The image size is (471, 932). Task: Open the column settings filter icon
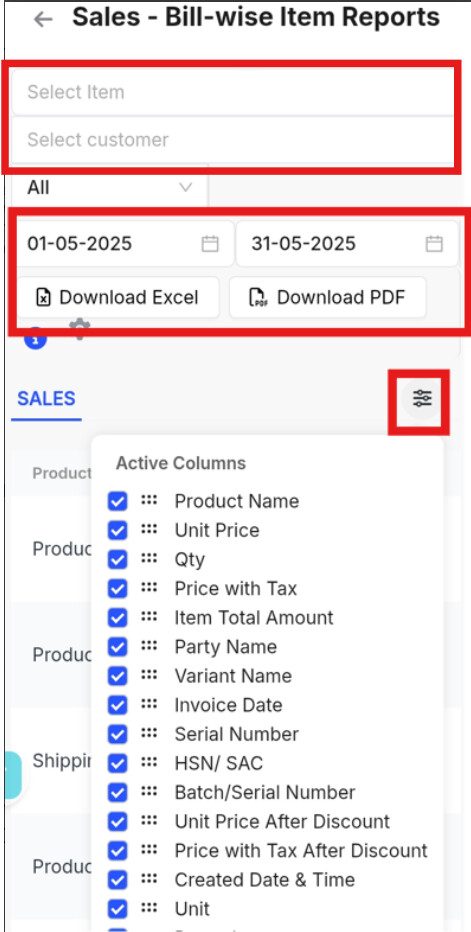[422, 398]
